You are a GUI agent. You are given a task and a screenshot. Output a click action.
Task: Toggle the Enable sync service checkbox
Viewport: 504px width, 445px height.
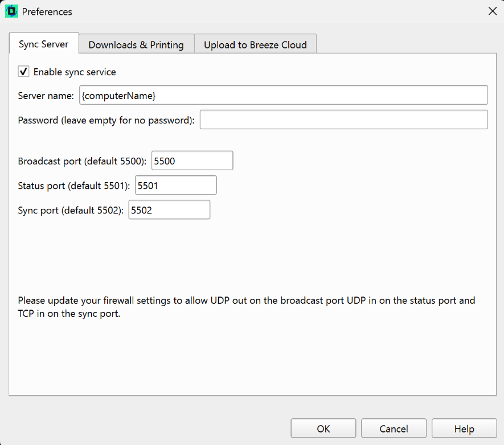[23, 71]
